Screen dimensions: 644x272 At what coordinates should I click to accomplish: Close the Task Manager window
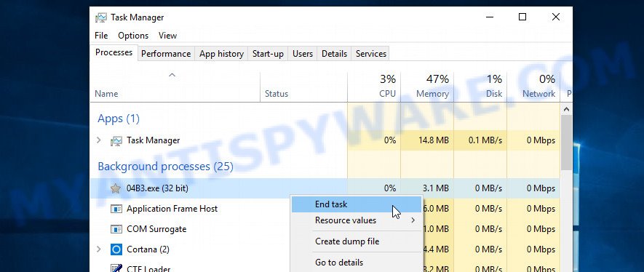coord(556,17)
